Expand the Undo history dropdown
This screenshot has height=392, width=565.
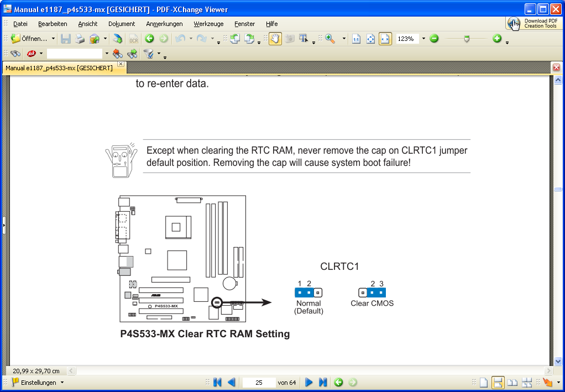[191, 39]
